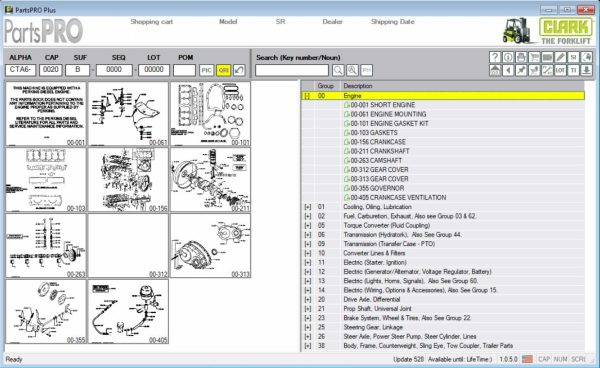600x368 pixels.
Task: Open thumbnail 00-263 camshaft diagram
Action: 46,246
